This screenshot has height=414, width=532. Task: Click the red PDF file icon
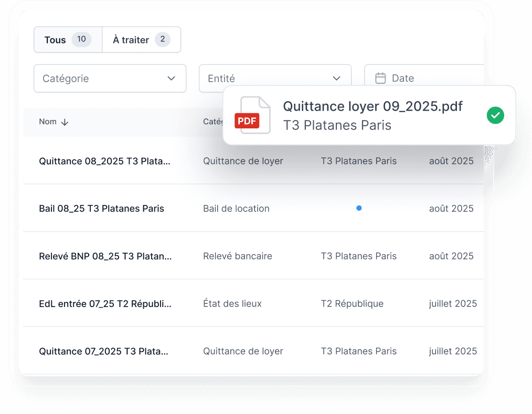[x=252, y=115]
